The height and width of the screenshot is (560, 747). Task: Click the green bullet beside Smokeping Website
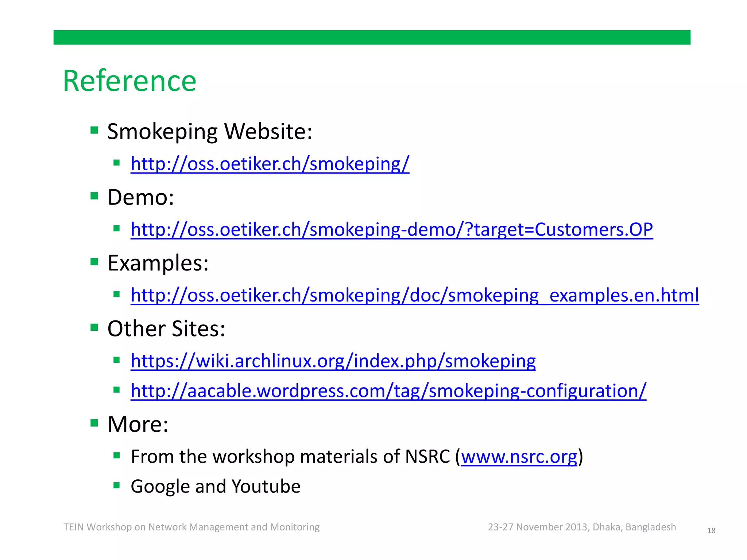click(94, 130)
